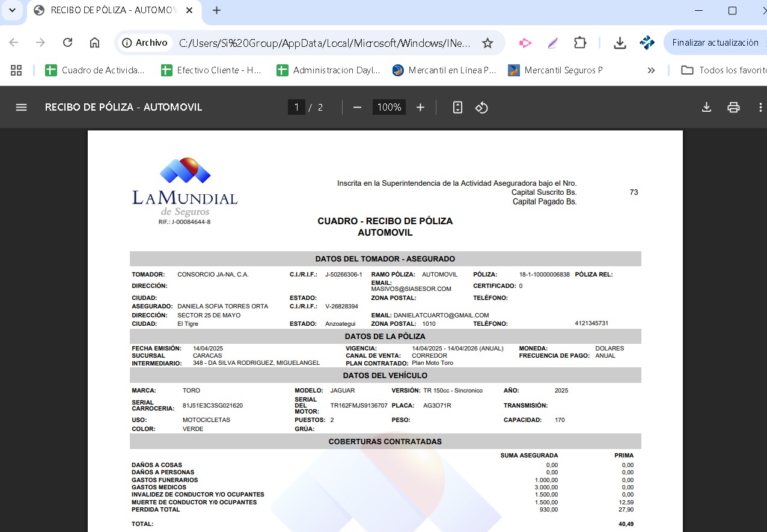Click the pink arrow extension icon

pos(525,43)
